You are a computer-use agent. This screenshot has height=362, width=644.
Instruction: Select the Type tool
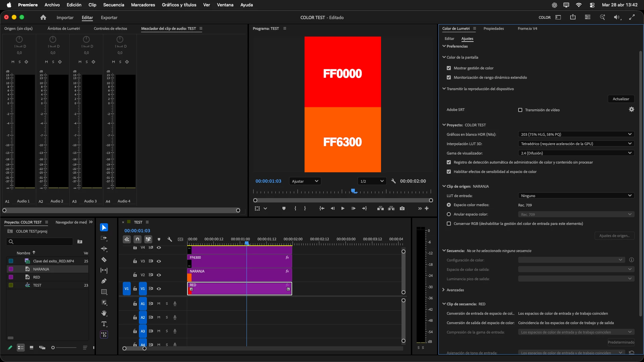pyautogui.click(x=104, y=324)
